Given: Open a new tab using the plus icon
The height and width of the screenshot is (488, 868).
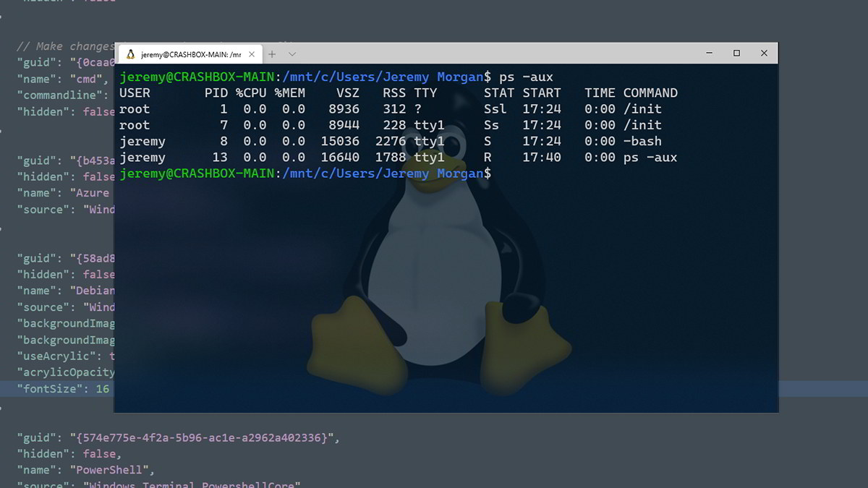Looking at the screenshot, I should click(x=271, y=53).
